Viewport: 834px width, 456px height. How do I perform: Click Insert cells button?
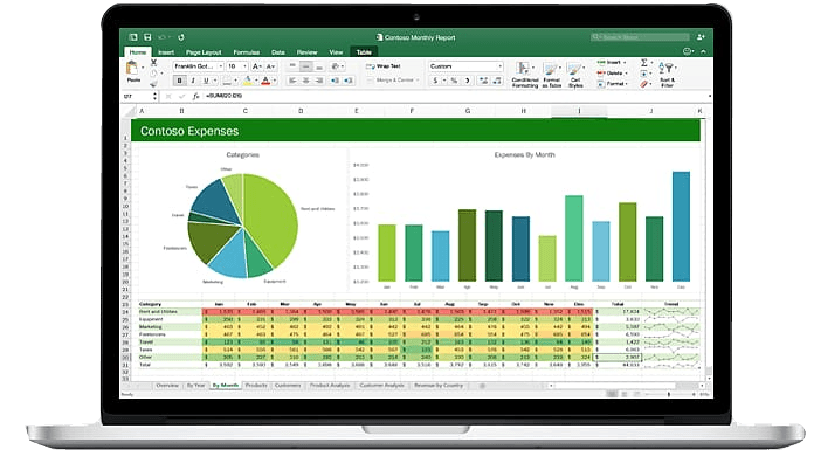(x=610, y=63)
